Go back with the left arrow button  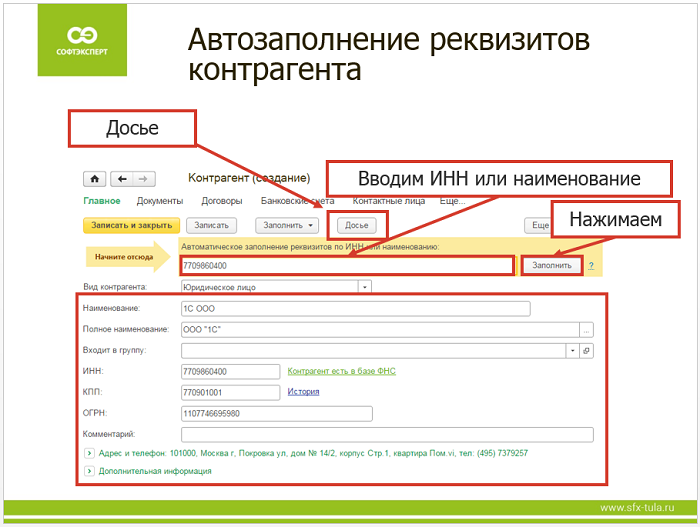[122, 179]
